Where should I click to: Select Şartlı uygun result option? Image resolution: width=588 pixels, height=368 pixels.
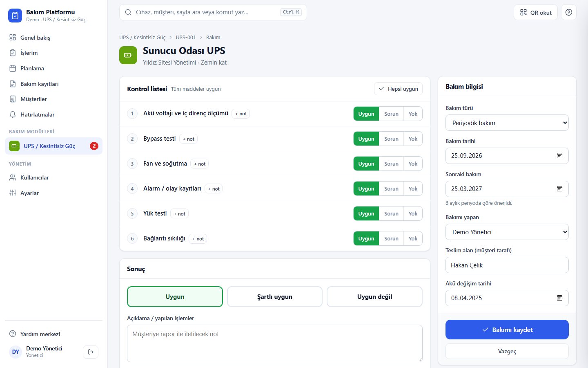(x=275, y=297)
